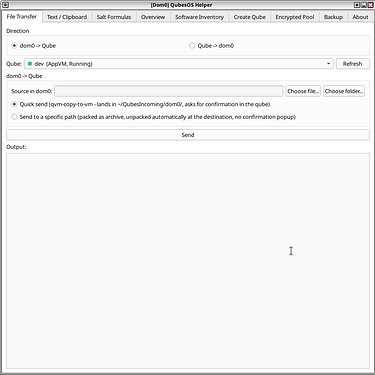Open the Create Qube tab
This screenshot has height=375, width=375.
click(x=250, y=17)
